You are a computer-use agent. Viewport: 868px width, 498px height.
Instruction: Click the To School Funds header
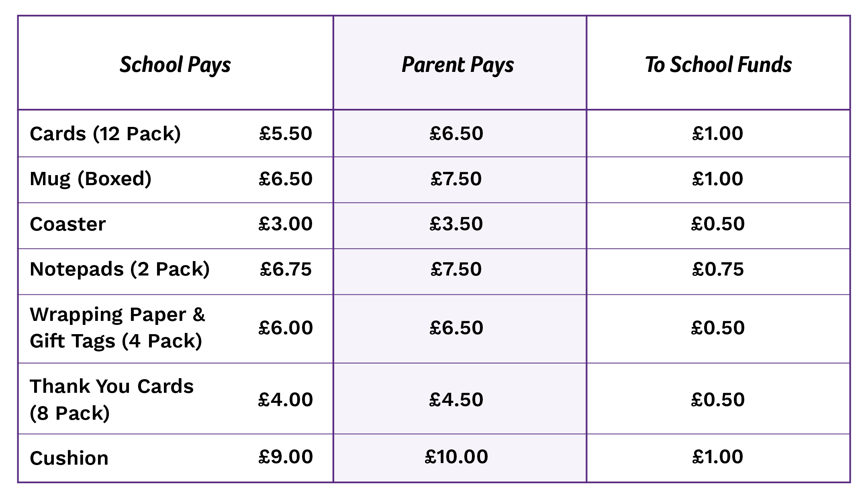coord(718,65)
